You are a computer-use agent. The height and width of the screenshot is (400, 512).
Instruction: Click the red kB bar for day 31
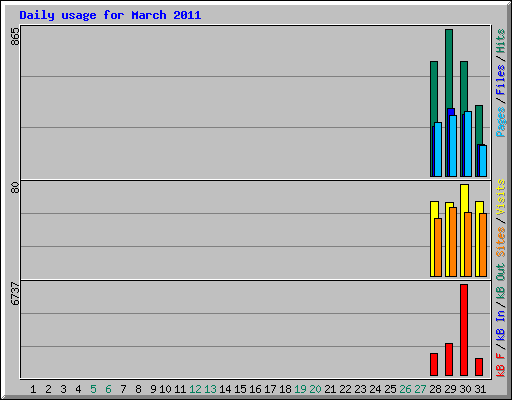pos(479,367)
